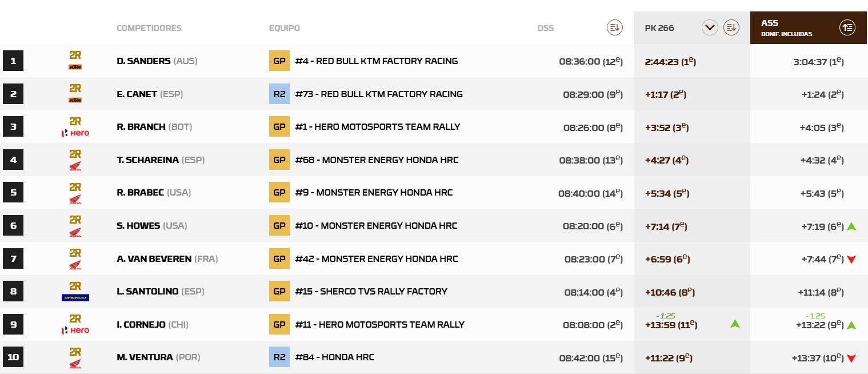Click R2 class badge for #73 team
868x374 pixels.
click(x=279, y=94)
